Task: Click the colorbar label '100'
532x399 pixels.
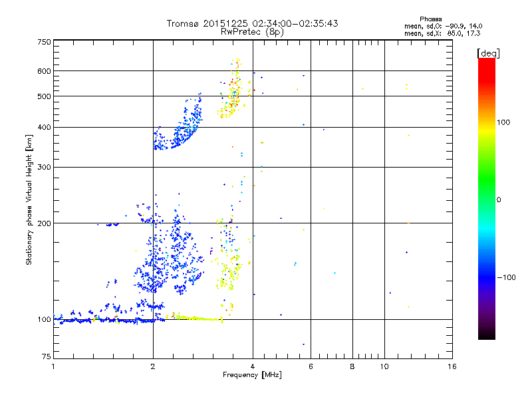Action: click(503, 122)
